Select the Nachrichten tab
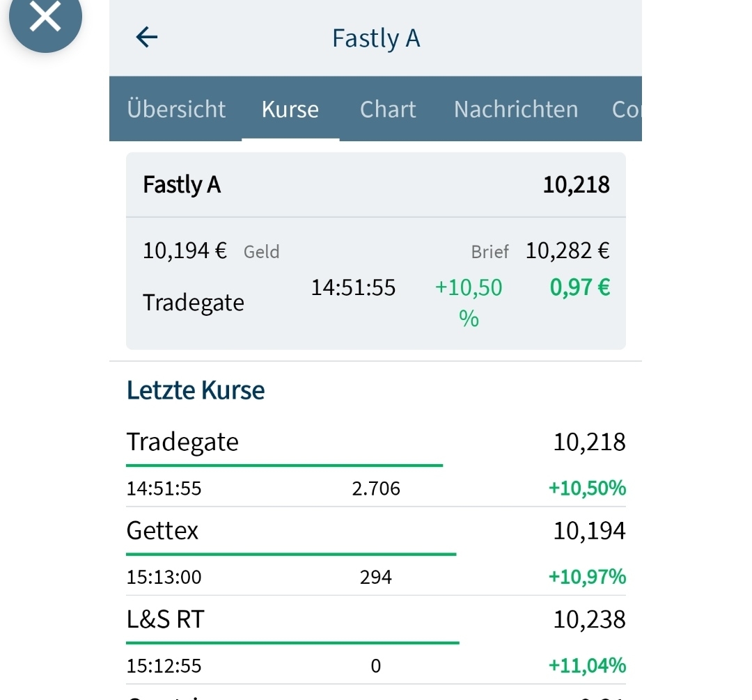This screenshot has height=700, width=752. coord(515,109)
